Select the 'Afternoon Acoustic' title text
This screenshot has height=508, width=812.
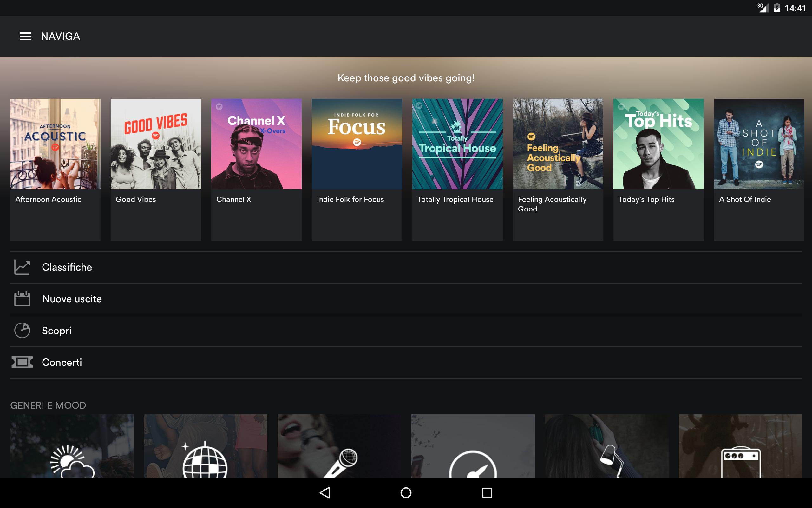pyautogui.click(x=48, y=199)
